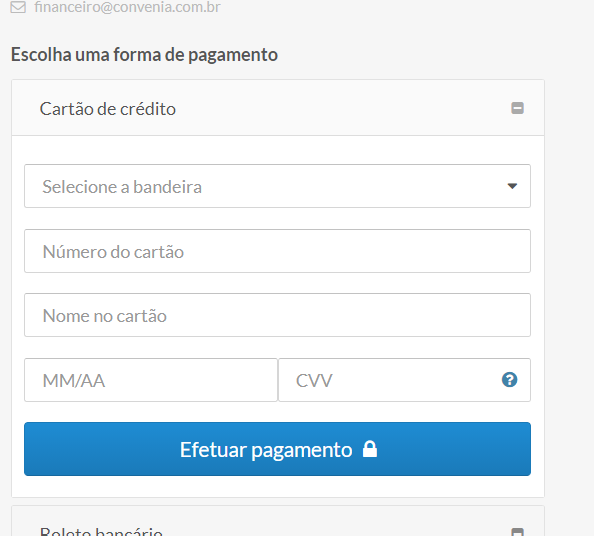Focus the Nome no cartão field

click(x=277, y=315)
